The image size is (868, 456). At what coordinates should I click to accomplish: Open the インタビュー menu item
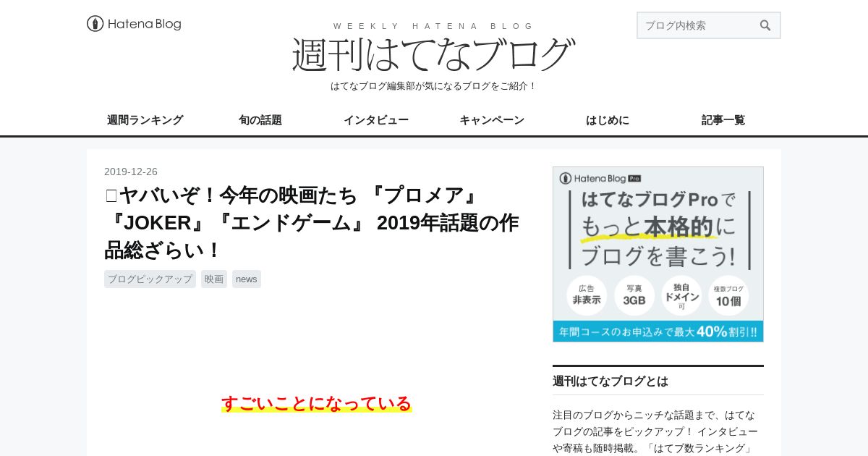376,120
